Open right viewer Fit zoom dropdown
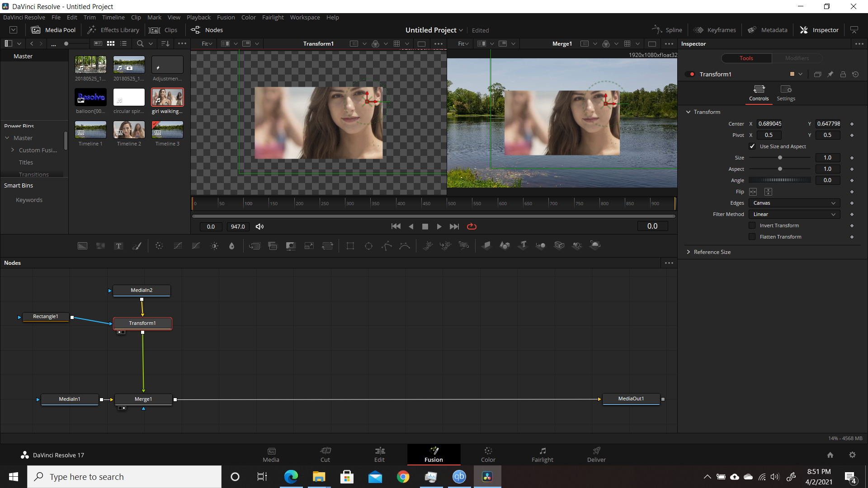 (x=463, y=44)
